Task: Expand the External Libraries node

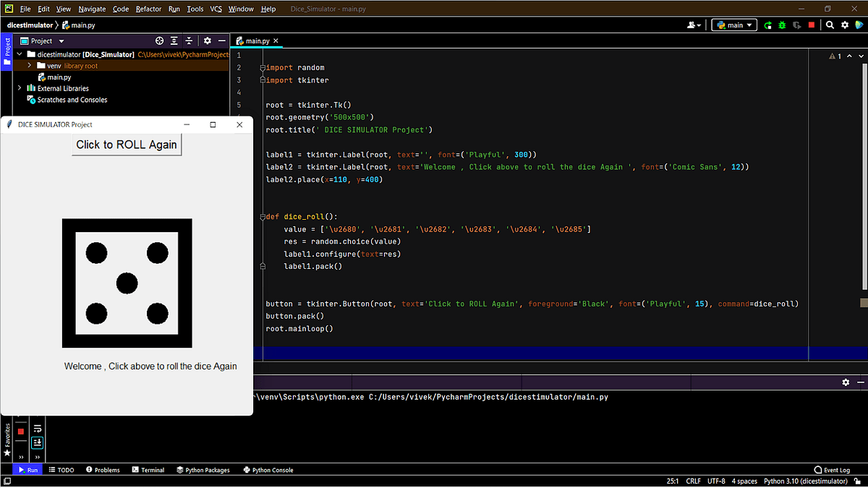Action: [20, 88]
